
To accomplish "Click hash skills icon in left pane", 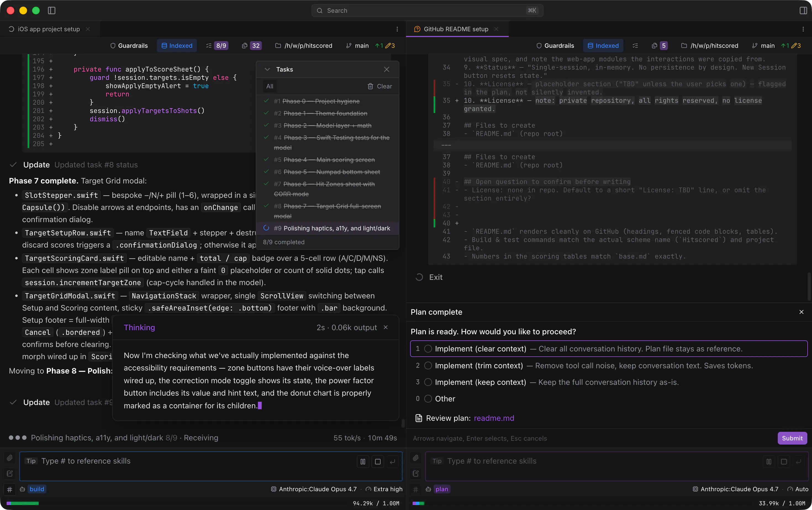I will pos(10,489).
